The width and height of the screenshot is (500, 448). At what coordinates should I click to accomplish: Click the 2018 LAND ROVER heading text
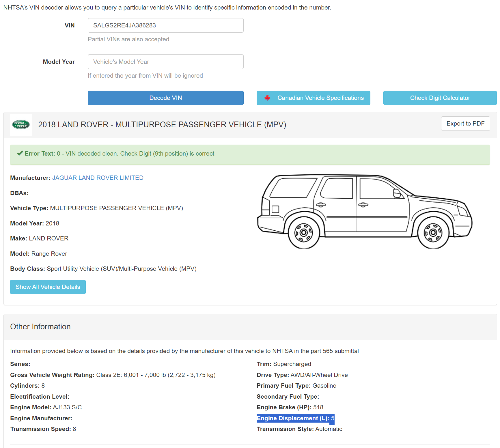coord(162,125)
